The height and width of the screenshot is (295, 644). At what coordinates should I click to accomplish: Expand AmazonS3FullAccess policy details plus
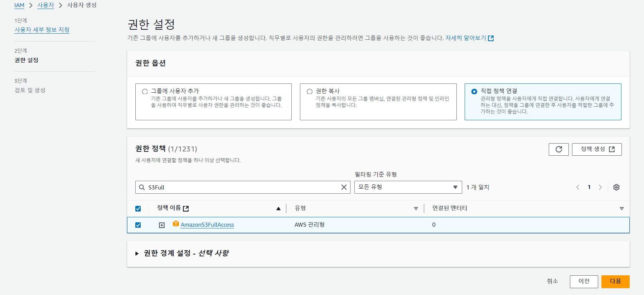click(x=162, y=225)
